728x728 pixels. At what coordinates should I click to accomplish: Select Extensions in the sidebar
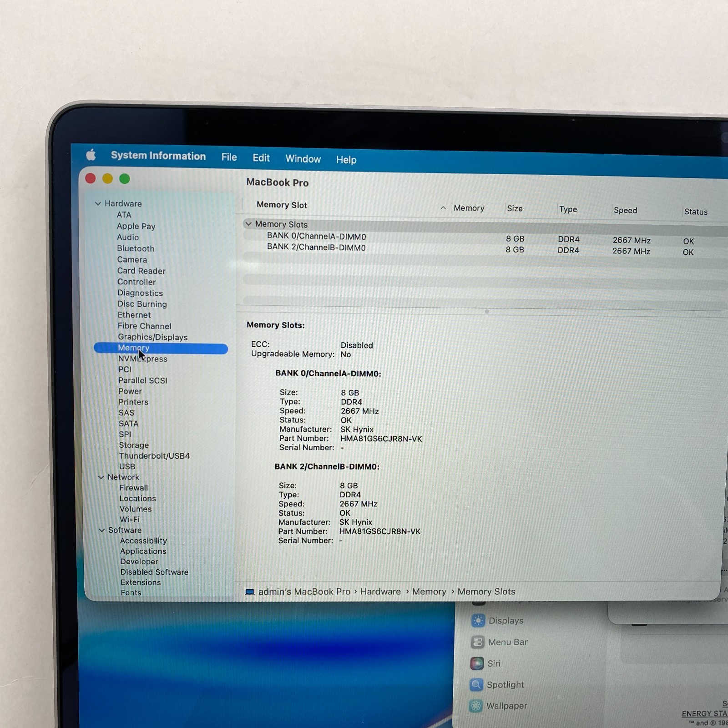click(141, 582)
